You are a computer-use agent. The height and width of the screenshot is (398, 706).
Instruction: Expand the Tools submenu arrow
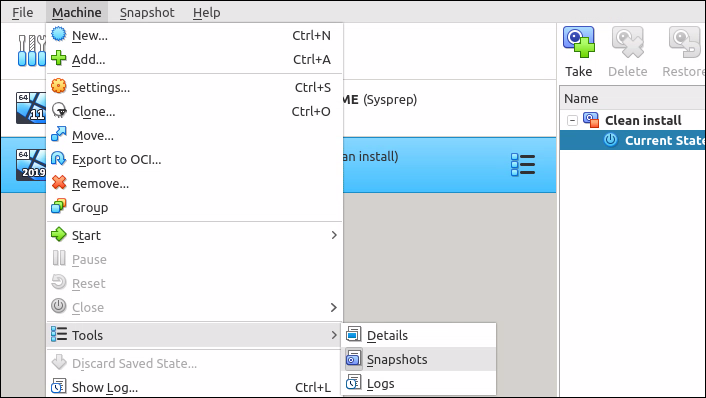(334, 335)
